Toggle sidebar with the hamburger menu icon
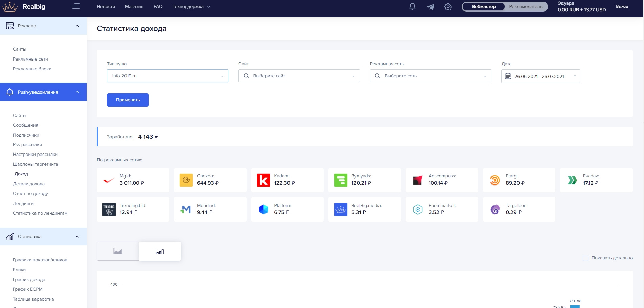 point(75,6)
